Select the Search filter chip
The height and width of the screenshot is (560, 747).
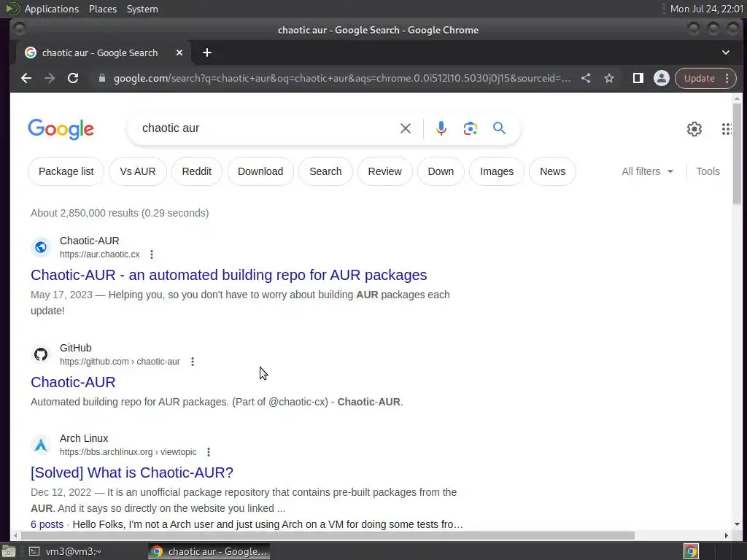point(325,171)
